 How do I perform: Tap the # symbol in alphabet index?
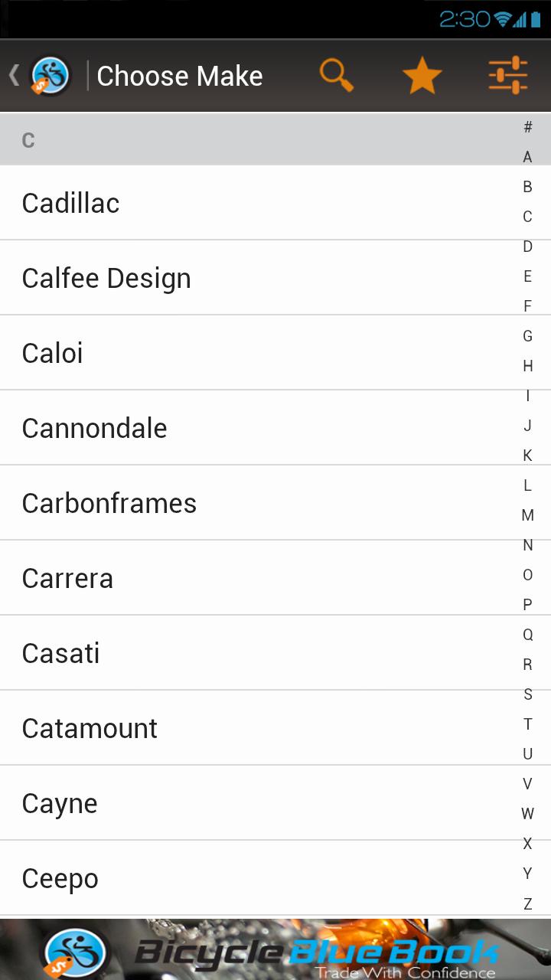pos(527,127)
